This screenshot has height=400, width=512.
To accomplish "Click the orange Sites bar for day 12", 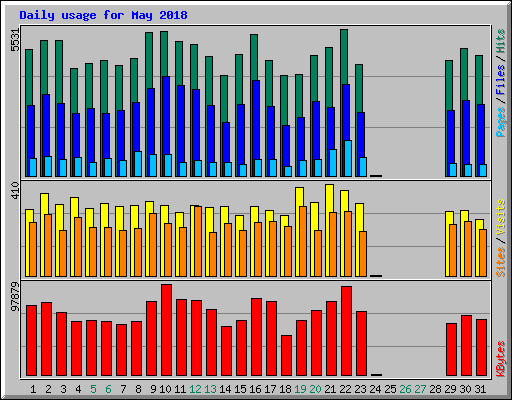I will tap(198, 241).
